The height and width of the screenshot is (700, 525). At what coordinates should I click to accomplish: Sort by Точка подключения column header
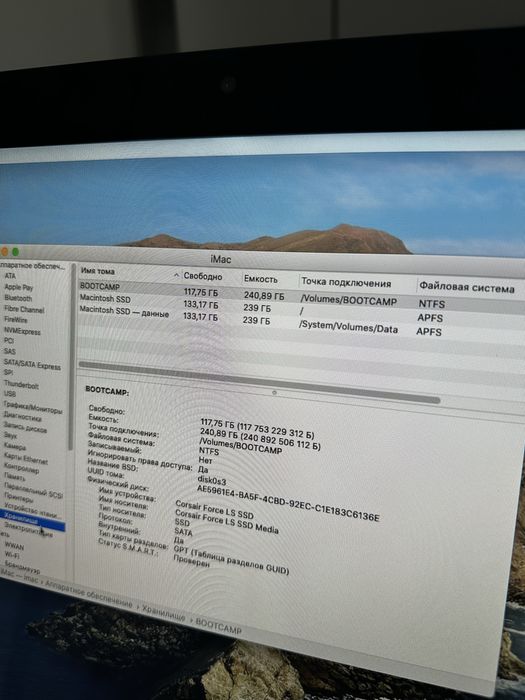tap(346, 283)
